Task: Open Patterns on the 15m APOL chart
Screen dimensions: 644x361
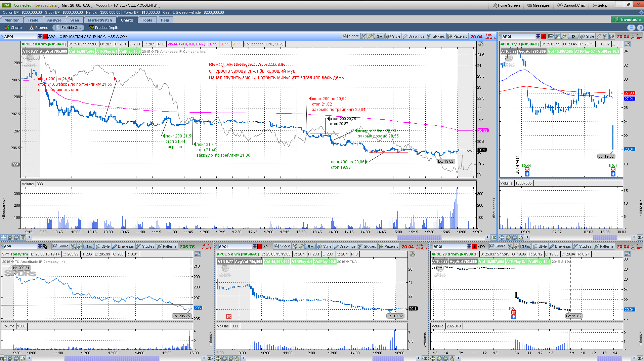Action: pos(604,246)
